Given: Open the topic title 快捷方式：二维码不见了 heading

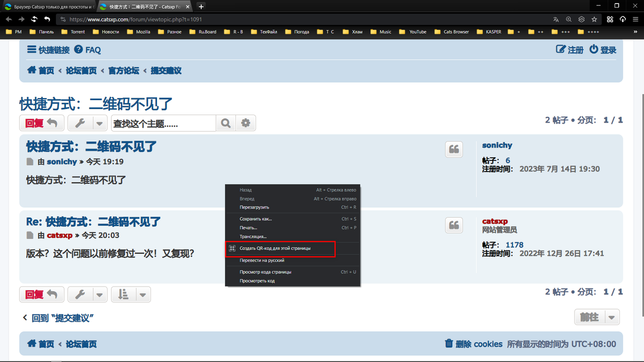Looking at the screenshot, I should tap(96, 104).
